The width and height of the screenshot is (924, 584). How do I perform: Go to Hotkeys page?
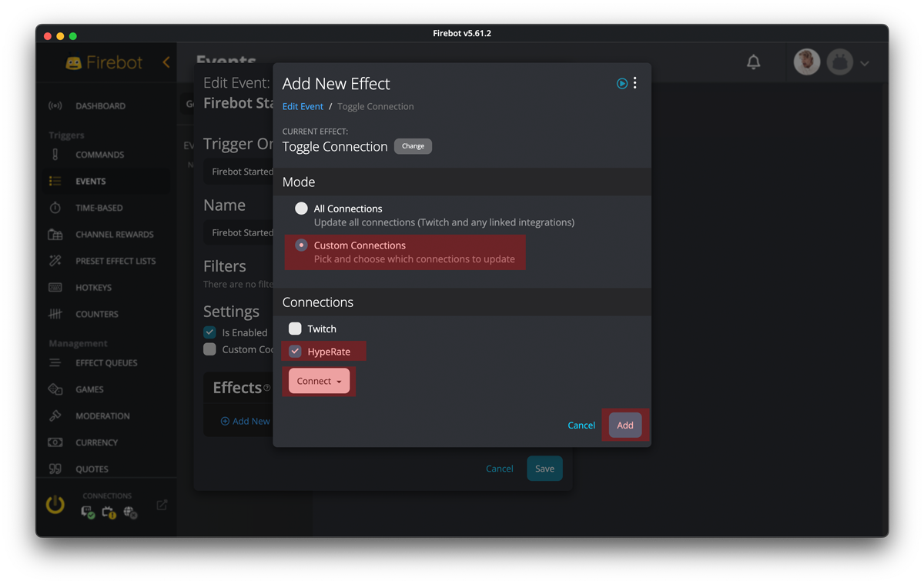click(93, 288)
